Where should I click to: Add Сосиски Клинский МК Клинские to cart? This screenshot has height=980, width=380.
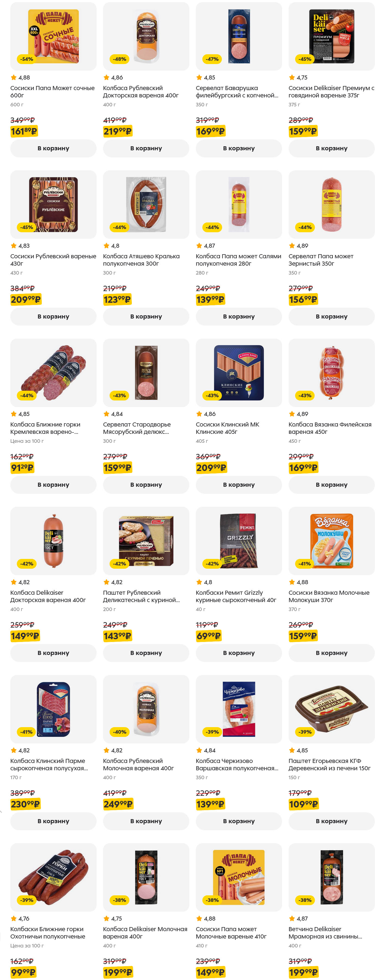[x=238, y=485]
